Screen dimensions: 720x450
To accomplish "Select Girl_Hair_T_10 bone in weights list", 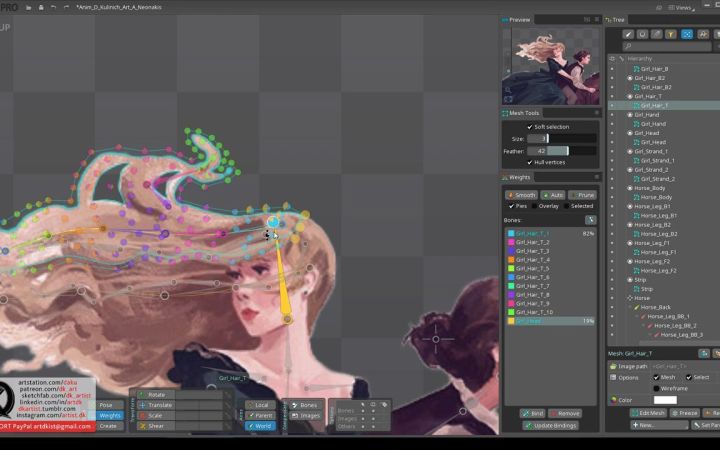I will pos(550,312).
